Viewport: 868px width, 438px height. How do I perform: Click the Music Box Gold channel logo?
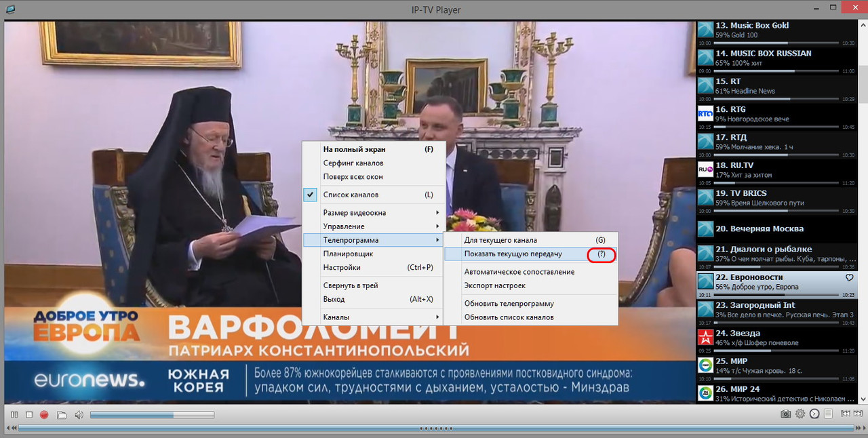tap(705, 29)
